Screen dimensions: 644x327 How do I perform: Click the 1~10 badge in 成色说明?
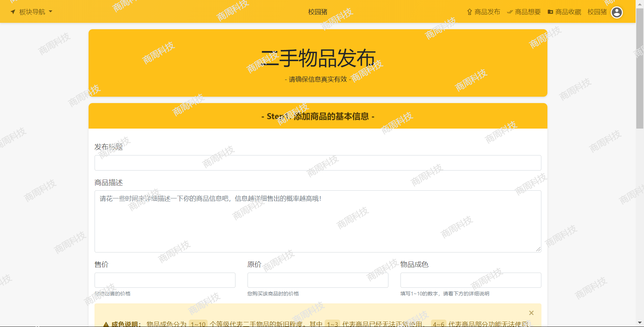[x=198, y=324]
